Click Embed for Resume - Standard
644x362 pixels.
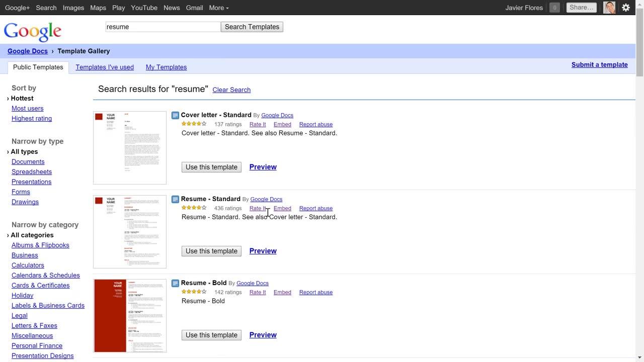click(282, 208)
